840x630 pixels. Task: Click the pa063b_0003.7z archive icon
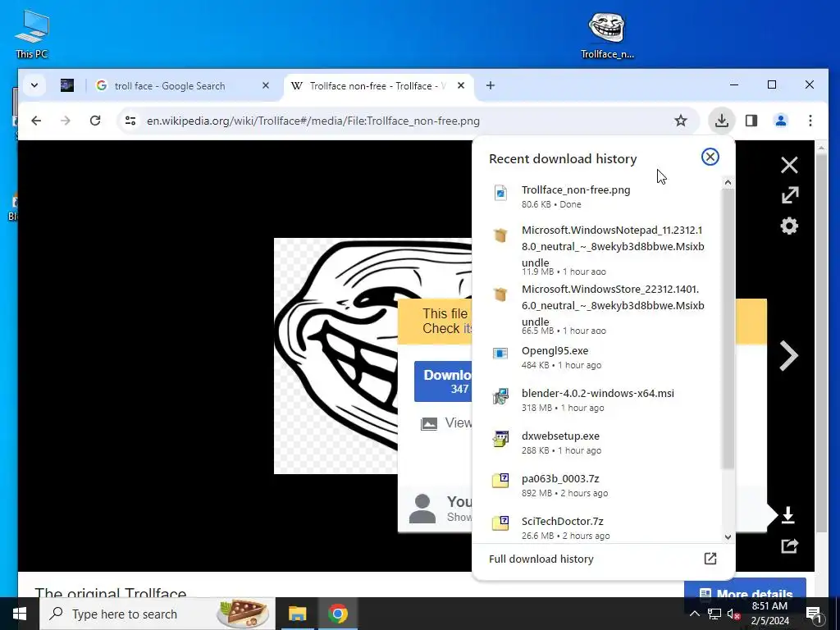(x=500, y=481)
